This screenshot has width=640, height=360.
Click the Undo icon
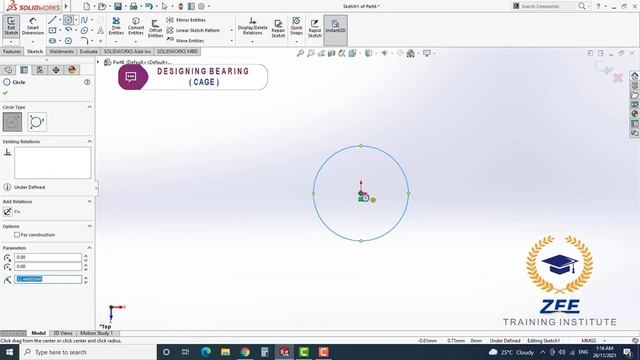149,6
